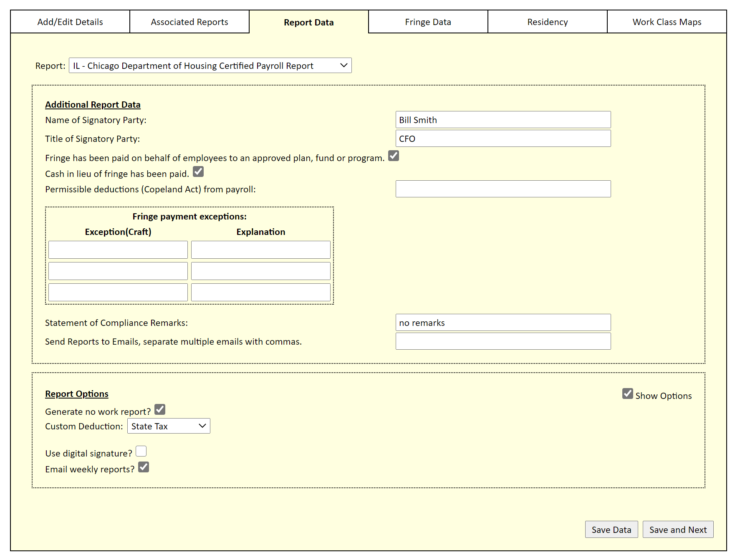
Task: Open the Work Class Maps tab
Action: pyautogui.click(x=666, y=22)
